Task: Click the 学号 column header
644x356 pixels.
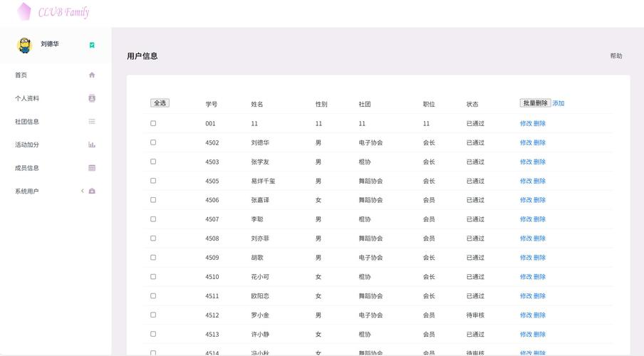Action: click(212, 104)
